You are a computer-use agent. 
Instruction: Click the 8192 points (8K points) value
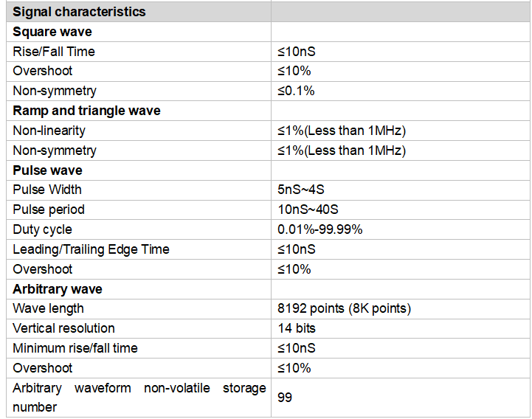pos(344,308)
